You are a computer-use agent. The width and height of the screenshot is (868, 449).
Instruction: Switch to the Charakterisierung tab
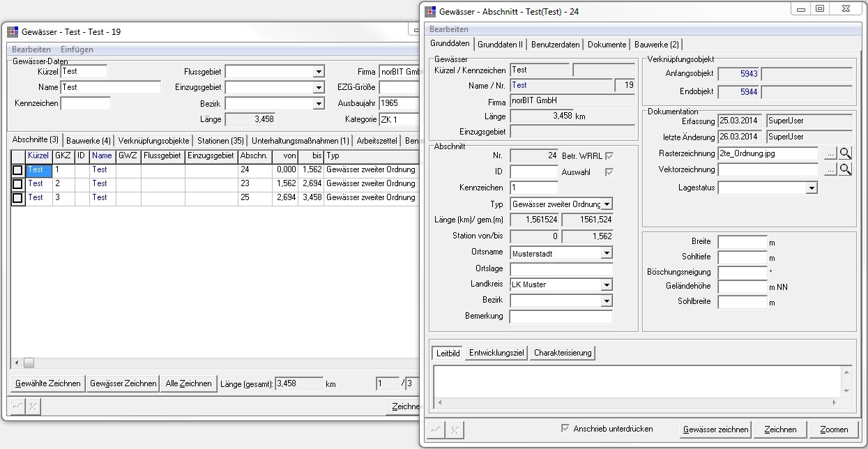pos(563,353)
